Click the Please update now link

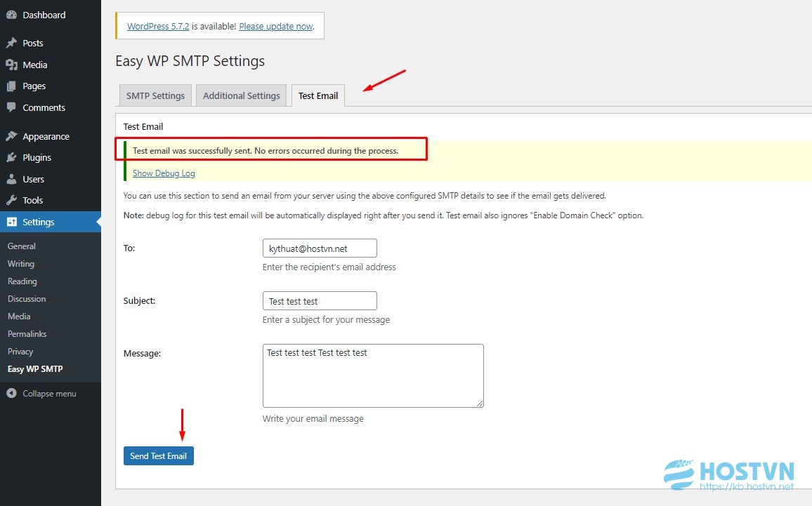tap(276, 26)
